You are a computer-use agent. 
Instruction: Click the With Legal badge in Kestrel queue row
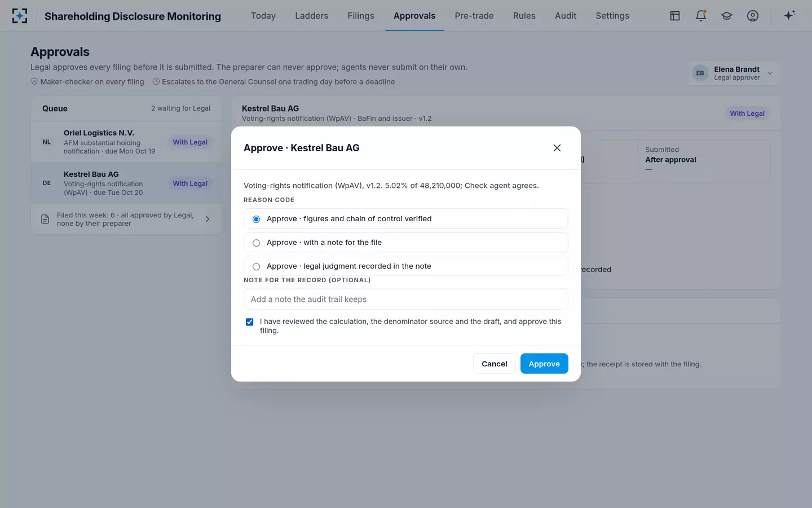pyautogui.click(x=190, y=183)
